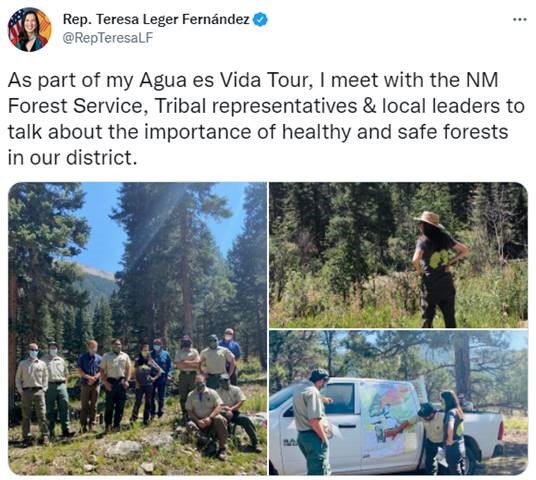
Task: Open the @RepTeresaLF handle link
Action: (108, 38)
